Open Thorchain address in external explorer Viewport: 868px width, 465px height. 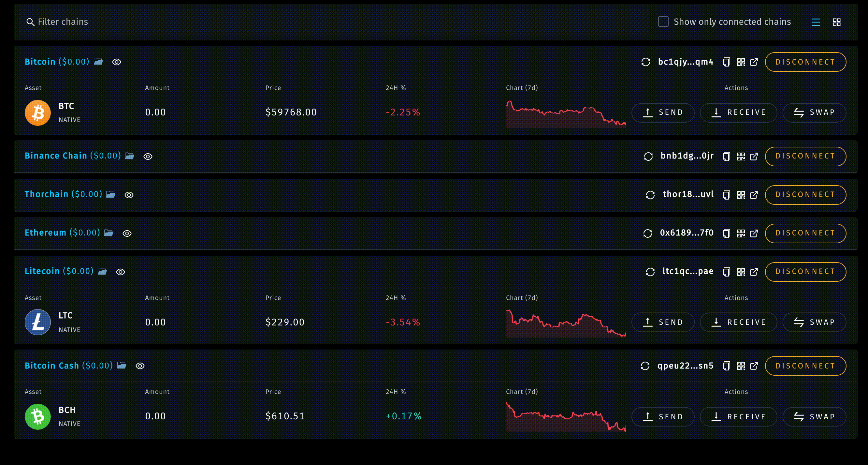point(754,195)
